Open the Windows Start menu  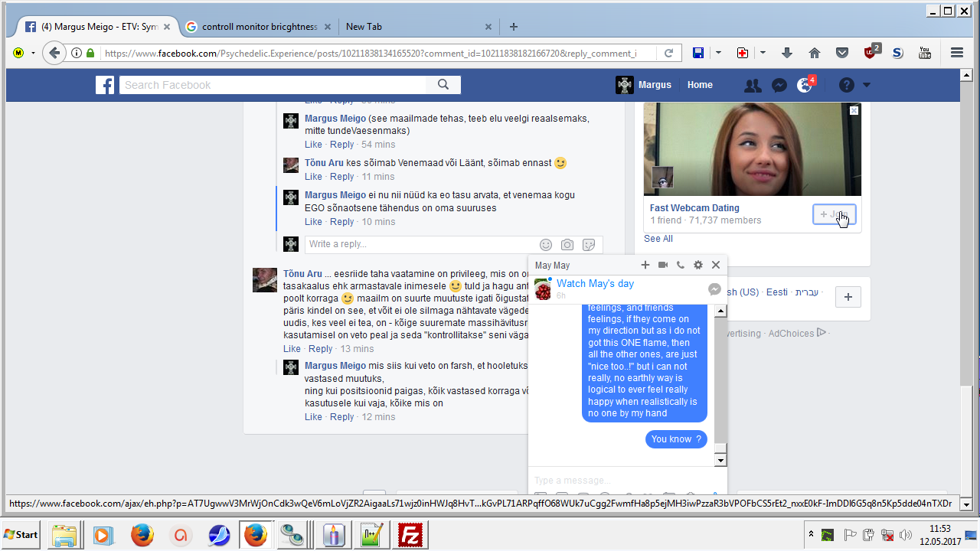click(21, 534)
